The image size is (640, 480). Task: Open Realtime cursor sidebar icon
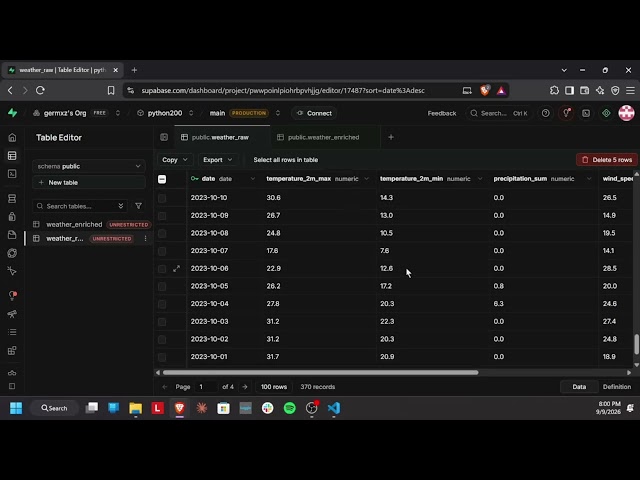12,271
